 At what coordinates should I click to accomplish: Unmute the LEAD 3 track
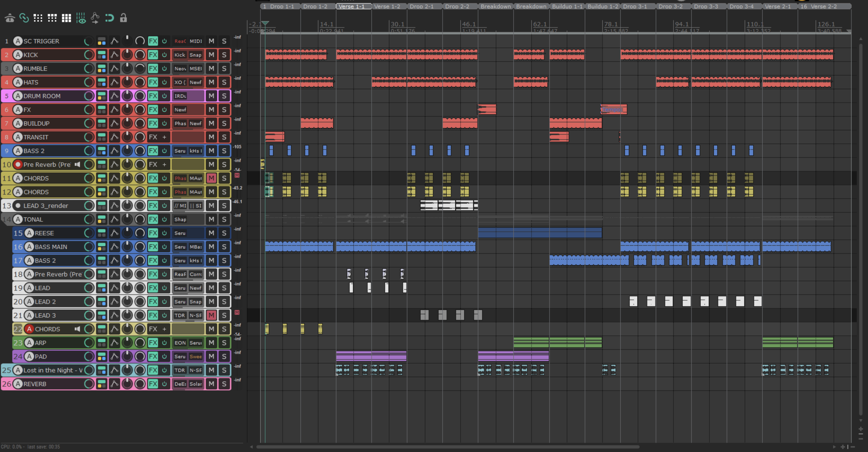(x=211, y=315)
